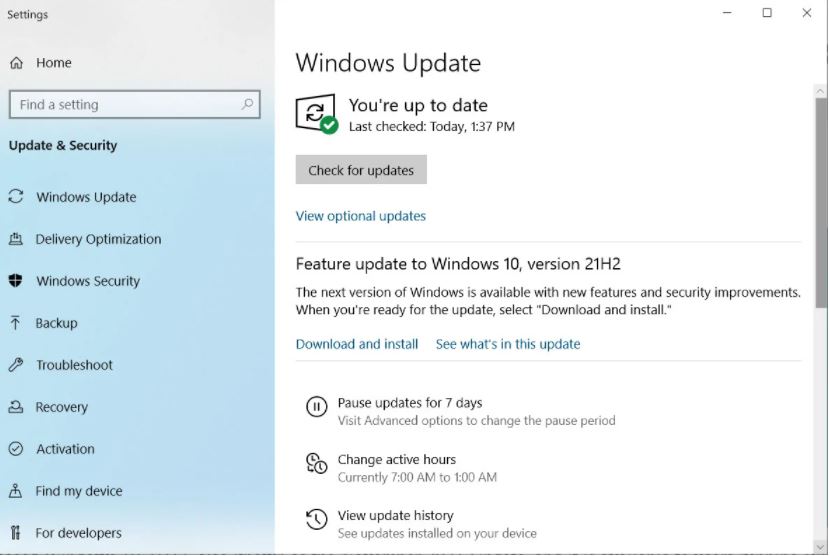The width and height of the screenshot is (830, 556).
Task: Click the Recovery sidebar icon
Action: tap(16, 407)
